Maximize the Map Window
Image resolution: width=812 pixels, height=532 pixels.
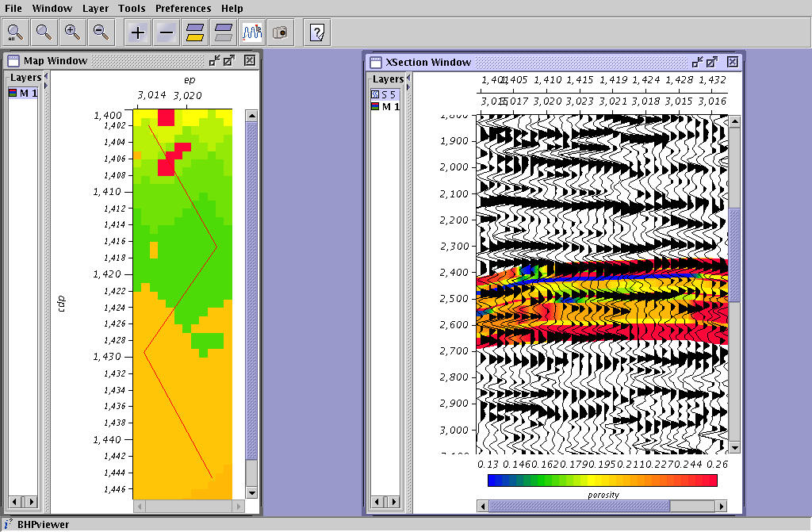click(x=229, y=60)
